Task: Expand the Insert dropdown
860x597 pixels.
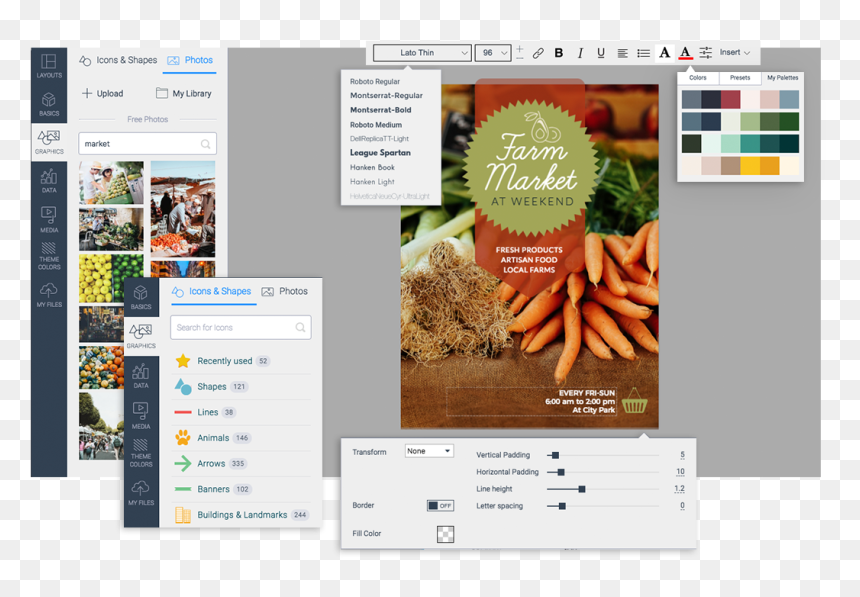Action: 734,53
